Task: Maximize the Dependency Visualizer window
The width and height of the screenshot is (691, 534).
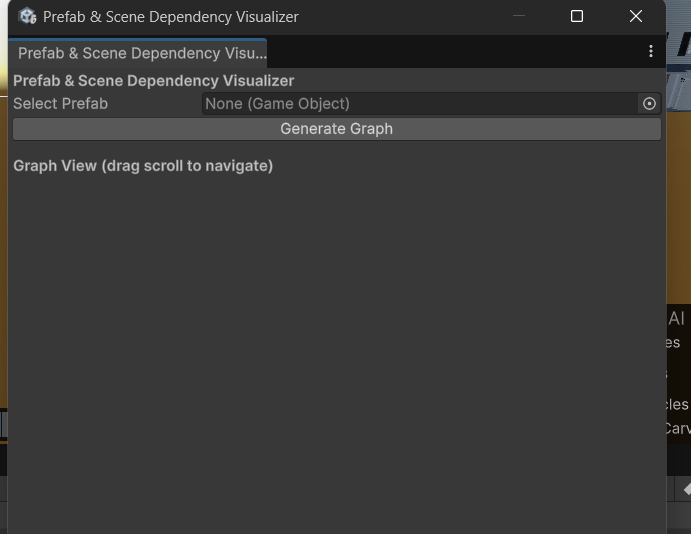Action: tap(577, 16)
